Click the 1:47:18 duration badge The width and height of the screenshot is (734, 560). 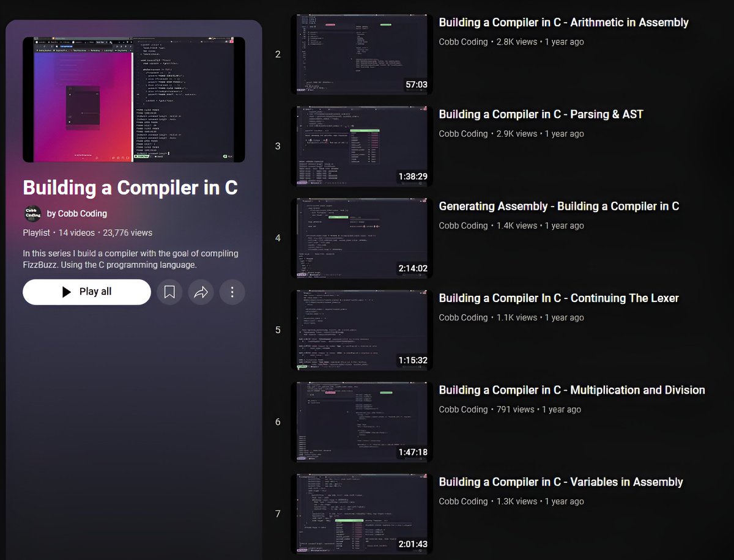point(413,452)
